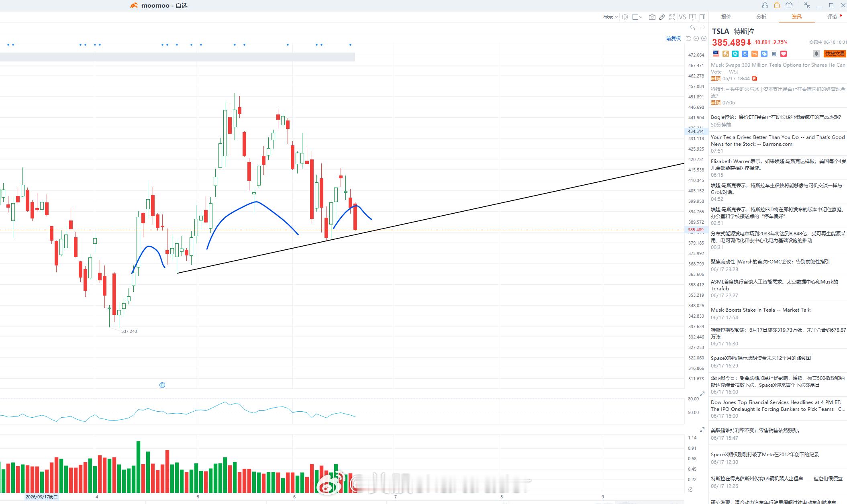Image resolution: width=847 pixels, height=504 pixels.
Task: Open Your Tesla Drives Better Barrons article
Action: [x=778, y=144]
